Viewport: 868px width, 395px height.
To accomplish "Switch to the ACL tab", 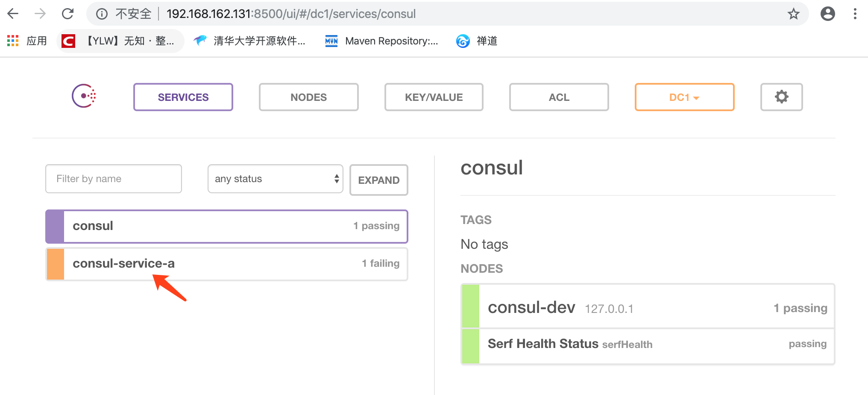I will pyautogui.click(x=559, y=97).
